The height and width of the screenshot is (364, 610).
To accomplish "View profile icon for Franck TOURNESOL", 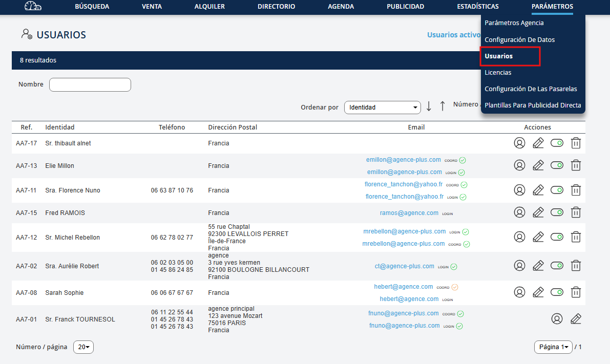I will click(557, 319).
